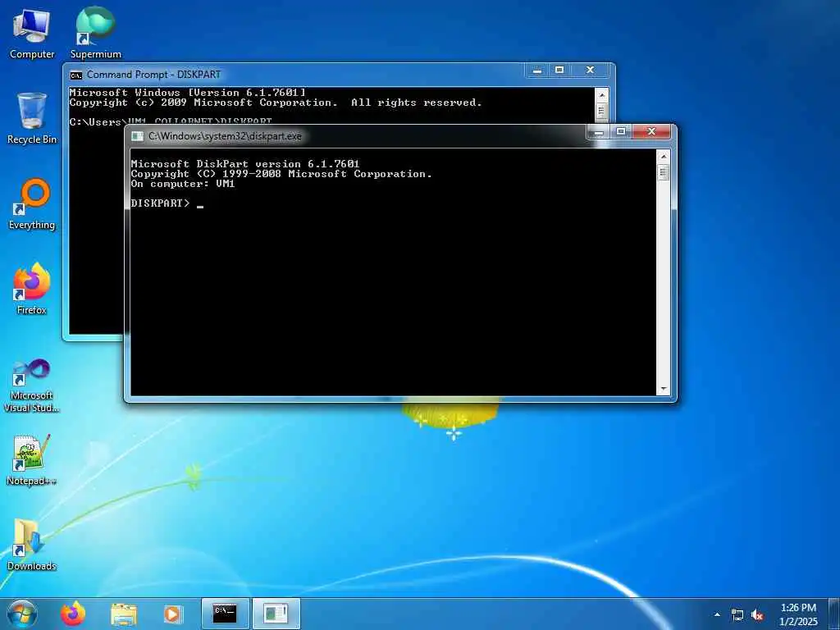Minimize the diskpart.exe window
Viewport: 840px width, 630px height.
coord(599,132)
